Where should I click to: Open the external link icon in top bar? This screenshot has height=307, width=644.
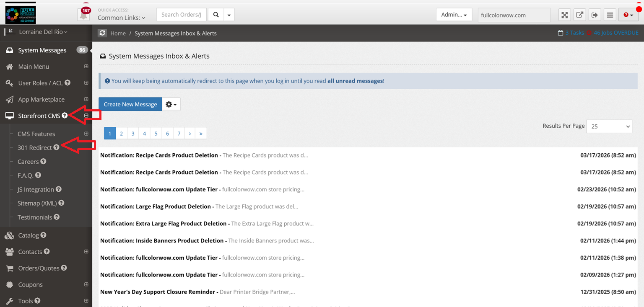(x=579, y=15)
